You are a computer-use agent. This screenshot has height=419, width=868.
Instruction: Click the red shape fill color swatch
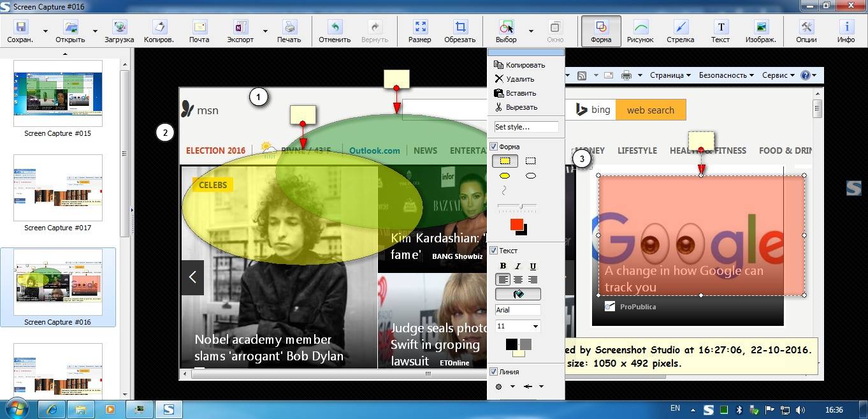[516, 224]
